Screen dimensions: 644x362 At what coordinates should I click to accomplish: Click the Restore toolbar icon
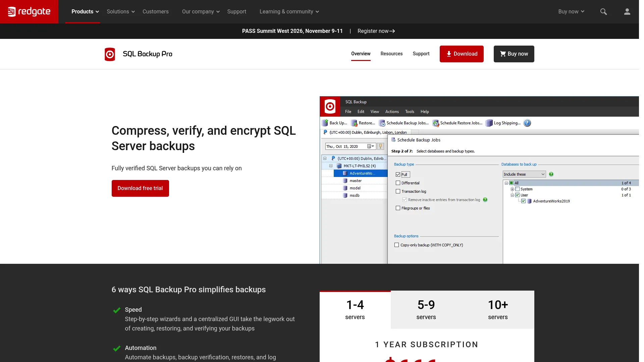[354, 123]
